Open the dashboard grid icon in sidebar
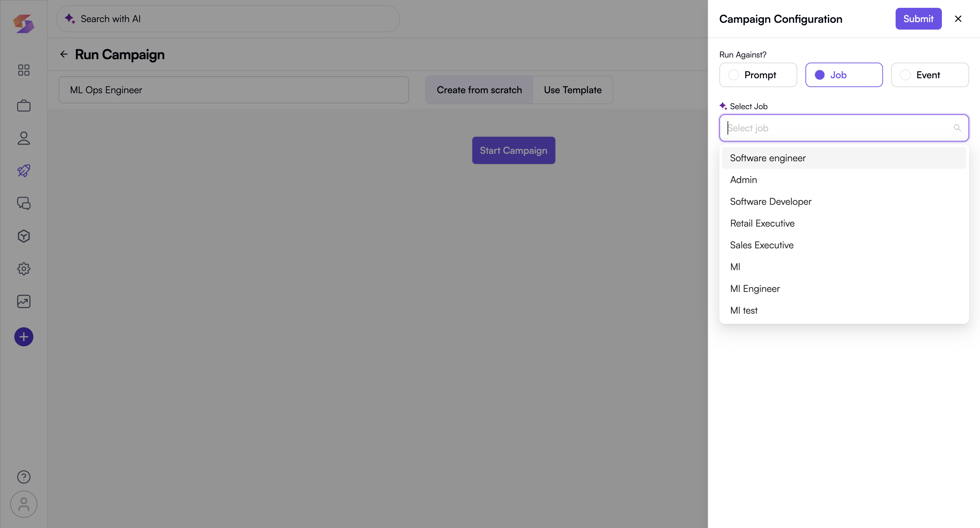This screenshot has width=980, height=528. (x=23, y=70)
